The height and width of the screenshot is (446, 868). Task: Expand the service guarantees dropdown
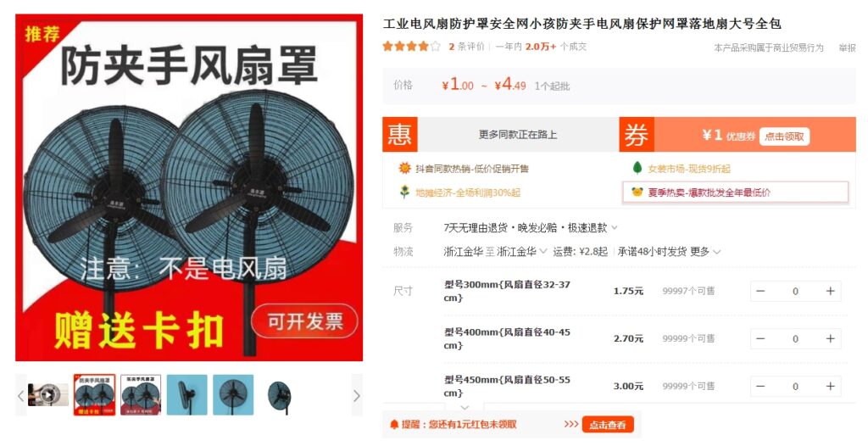coord(614,228)
